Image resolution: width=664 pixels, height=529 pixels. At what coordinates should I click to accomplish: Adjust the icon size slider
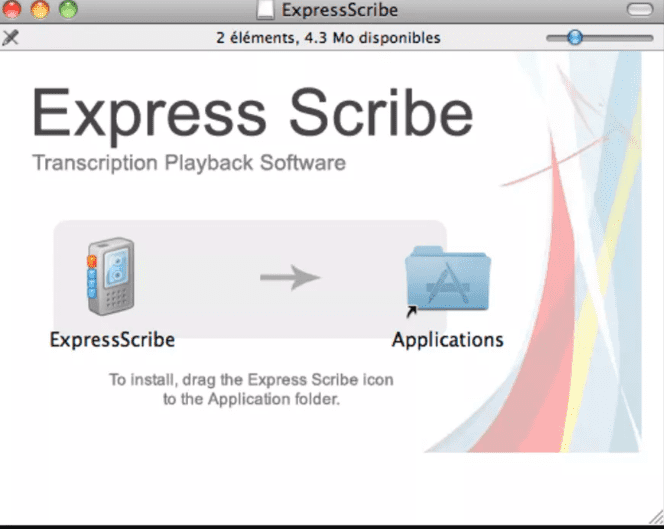575,38
